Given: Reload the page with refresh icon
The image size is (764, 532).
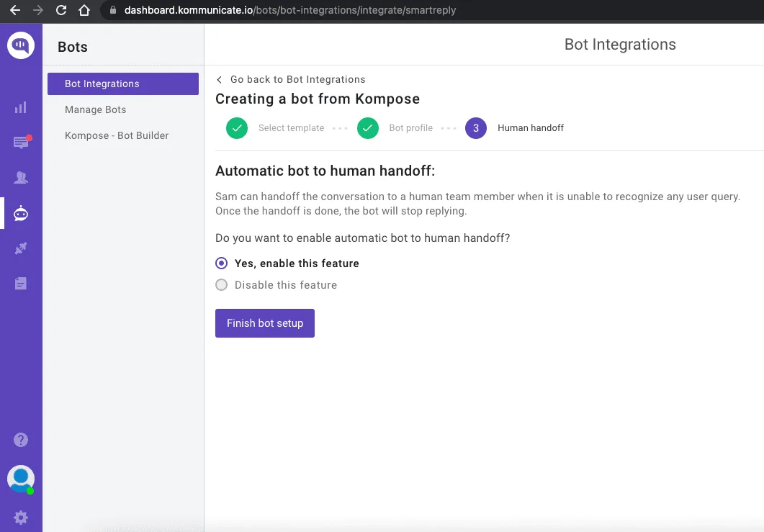Looking at the screenshot, I should (61, 10).
